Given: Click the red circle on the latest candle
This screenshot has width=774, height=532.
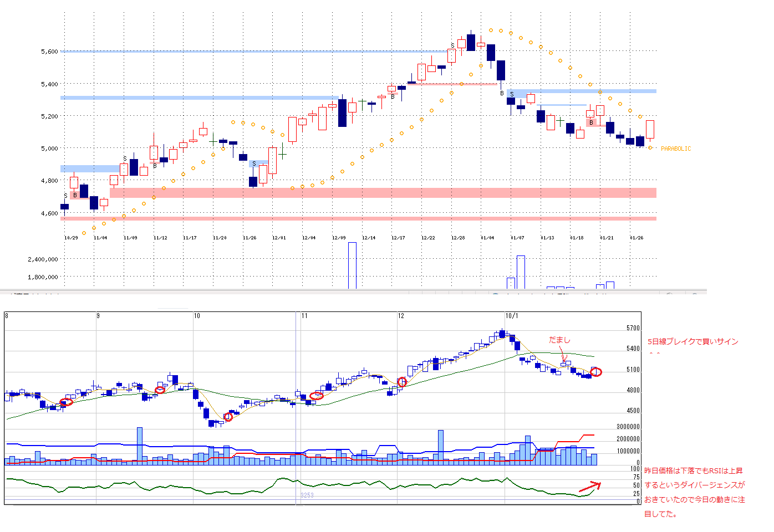Looking at the screenshot, I should point(596,372).
